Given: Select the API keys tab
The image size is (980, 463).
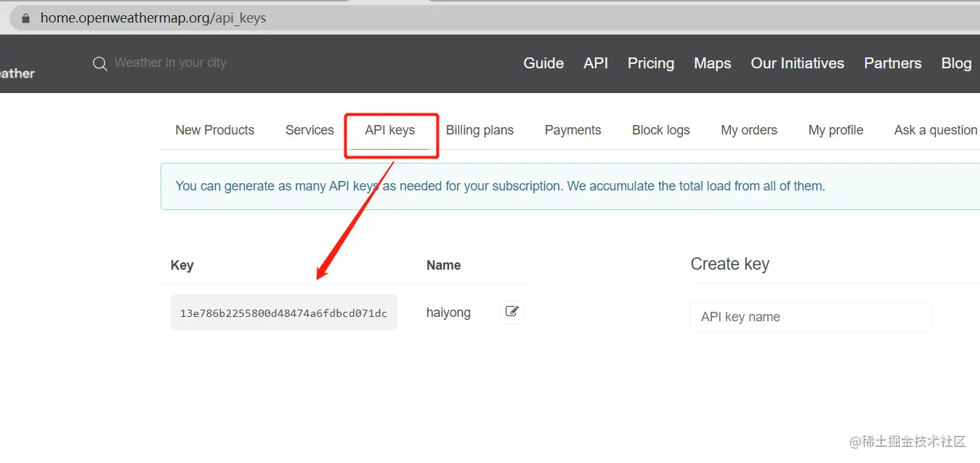Looking at the screenshot, I should [390, 130].
